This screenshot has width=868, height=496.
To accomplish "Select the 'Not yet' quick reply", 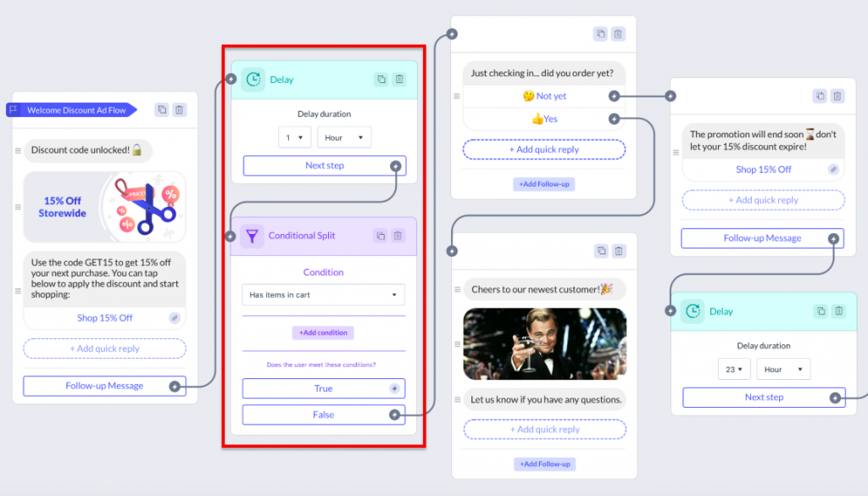I will click(x=544, y=96).
